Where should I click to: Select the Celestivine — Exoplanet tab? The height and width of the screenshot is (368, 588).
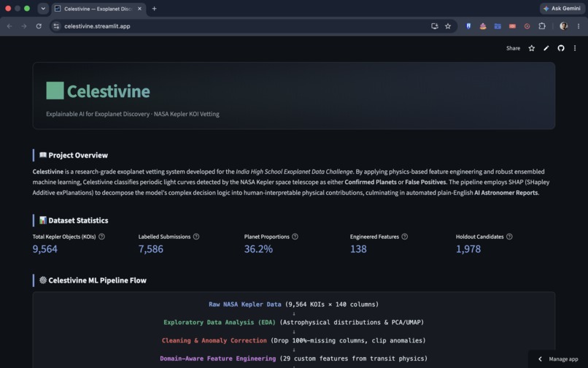coord(98,9)
